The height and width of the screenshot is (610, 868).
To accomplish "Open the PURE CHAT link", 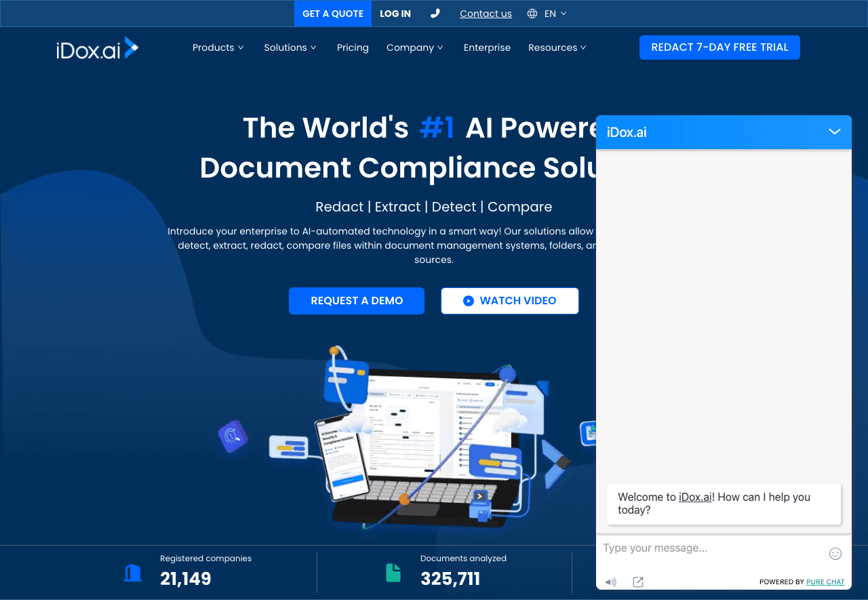I will point(825,582).
